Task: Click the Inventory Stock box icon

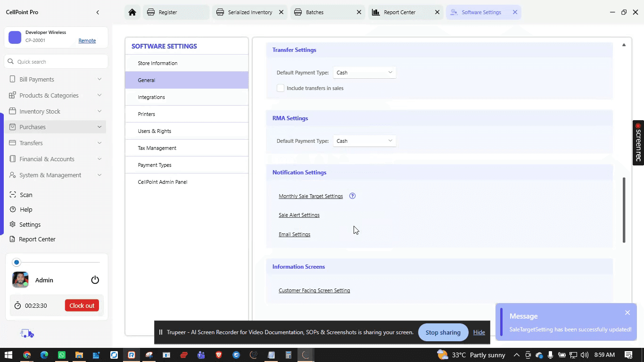Action: [x=12, y=111]
